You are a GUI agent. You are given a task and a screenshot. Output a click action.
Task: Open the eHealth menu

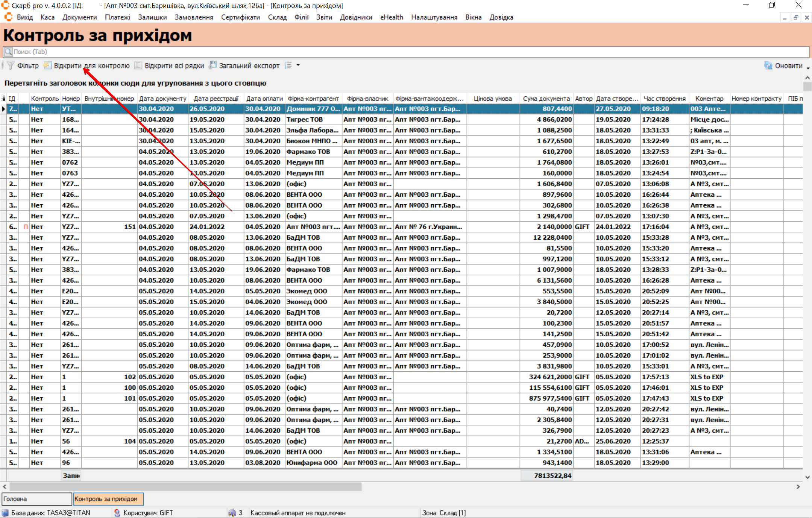coord(391,17)
